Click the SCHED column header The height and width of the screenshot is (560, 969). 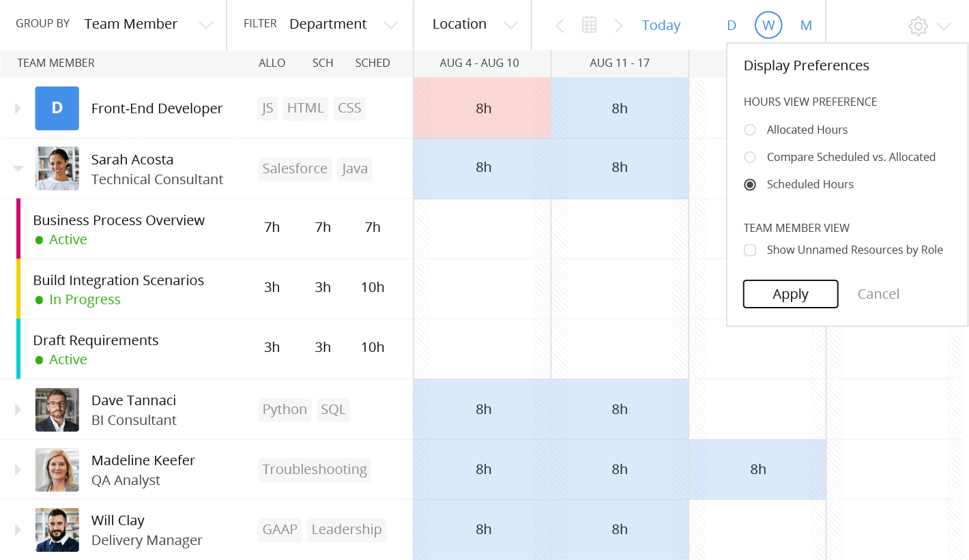point(373,63)
